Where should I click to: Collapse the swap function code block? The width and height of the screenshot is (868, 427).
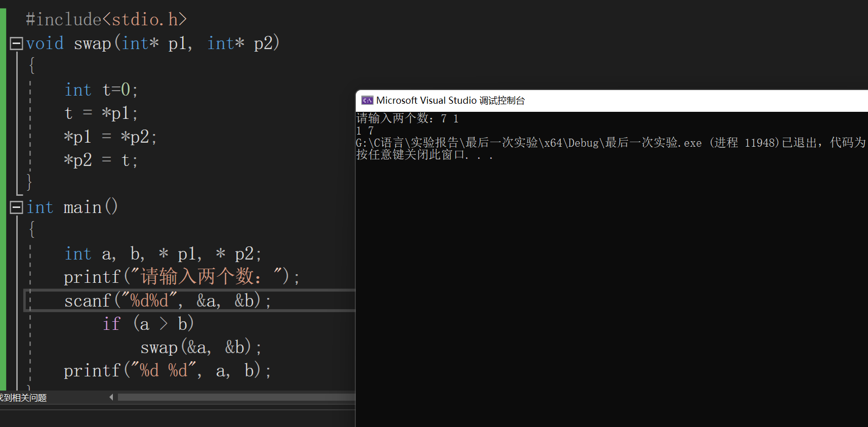pyautogui.click(x=16, y=44)
